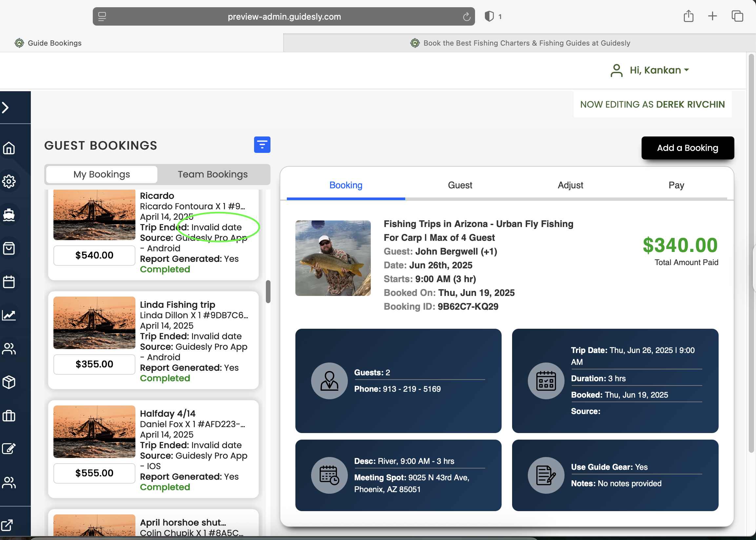Click Safari's share icon
This screenshot has height=540, width=756.
click(688, 16)
